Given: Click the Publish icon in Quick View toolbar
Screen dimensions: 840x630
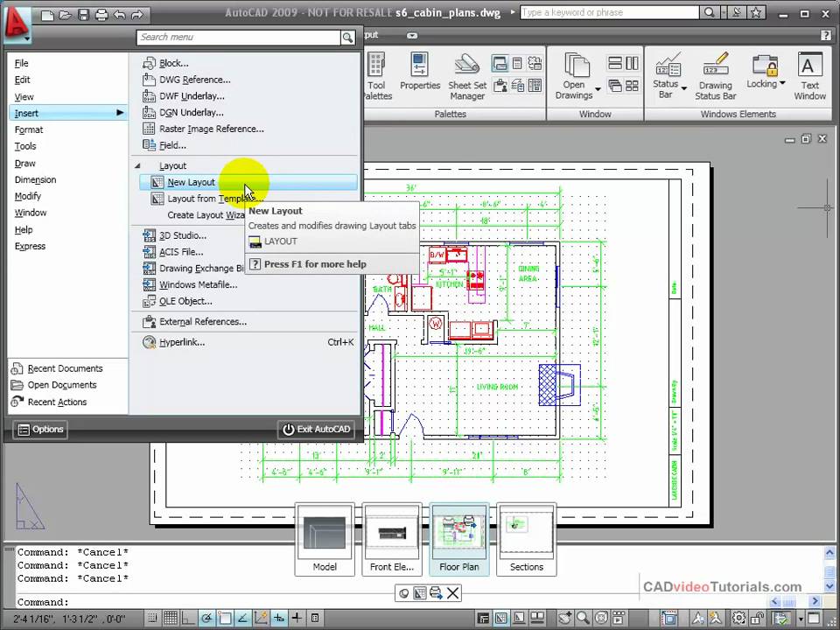Looking at the screenshot, I should point(436,593).
